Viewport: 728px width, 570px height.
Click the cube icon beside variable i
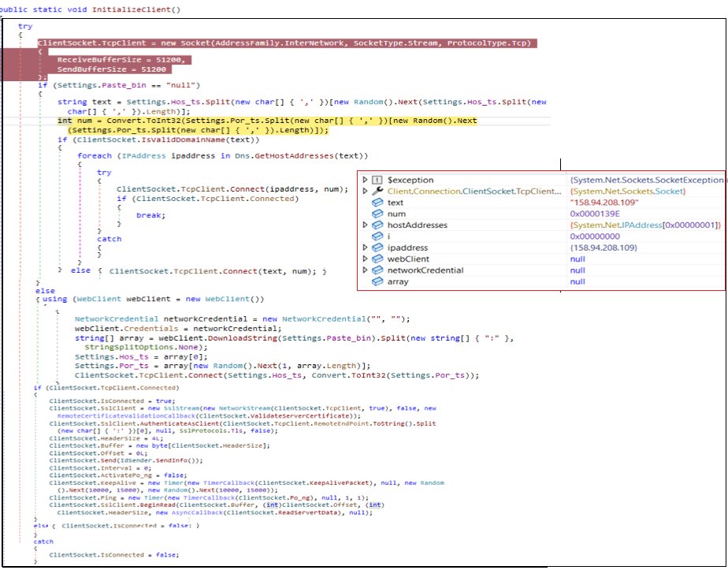coord(377,237)
